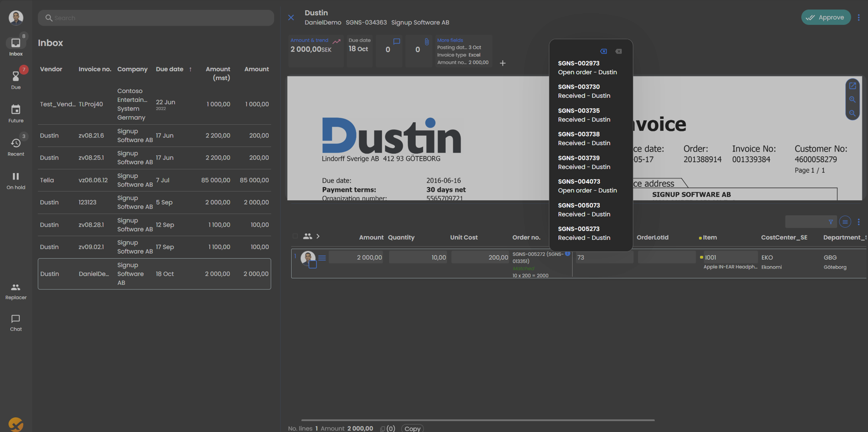Image resolution: width=868 pixels, height=432 pixels.
Task: Open invoice document in external window
Action: tap(852, 86)
